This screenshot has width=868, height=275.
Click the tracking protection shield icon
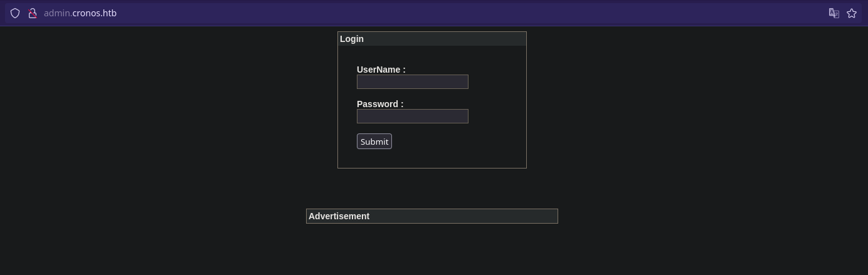point(15,13)
